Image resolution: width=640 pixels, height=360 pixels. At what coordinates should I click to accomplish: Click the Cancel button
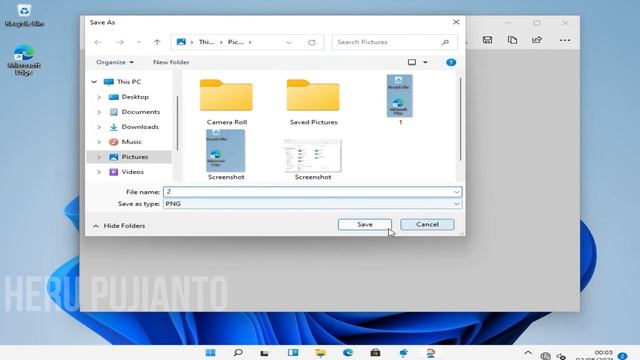(427, 224)
